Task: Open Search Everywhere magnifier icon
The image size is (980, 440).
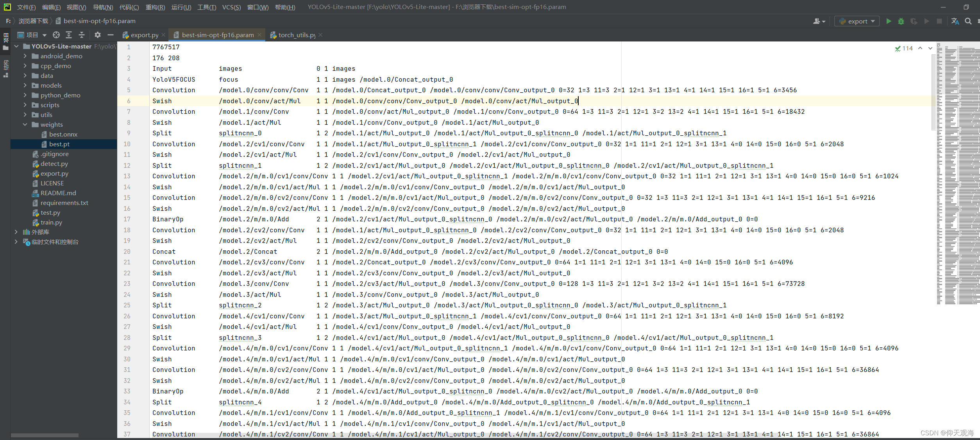Action: (968, 21)
